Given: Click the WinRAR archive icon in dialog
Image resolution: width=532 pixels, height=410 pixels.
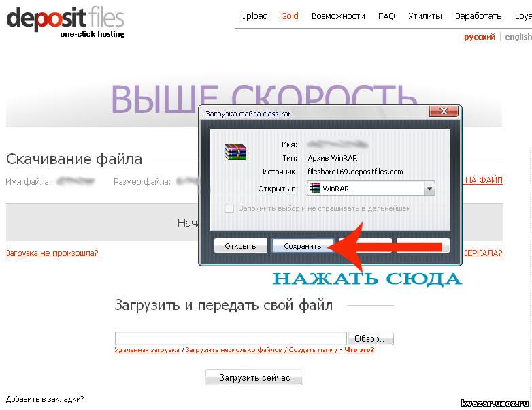Looking at the screenshot, I should [235, 151].
